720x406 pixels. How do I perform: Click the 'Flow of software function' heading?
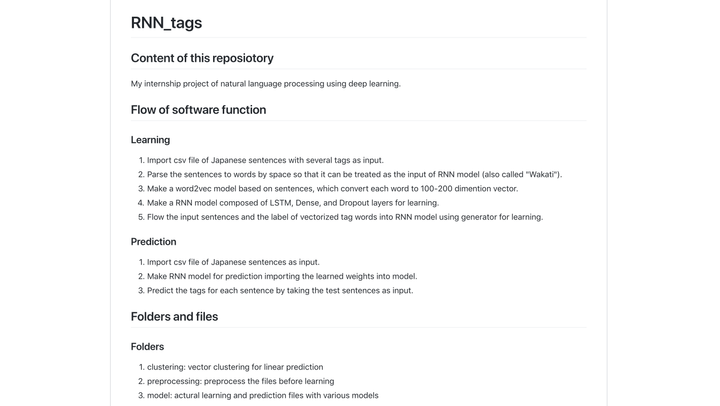click(198, 110)
